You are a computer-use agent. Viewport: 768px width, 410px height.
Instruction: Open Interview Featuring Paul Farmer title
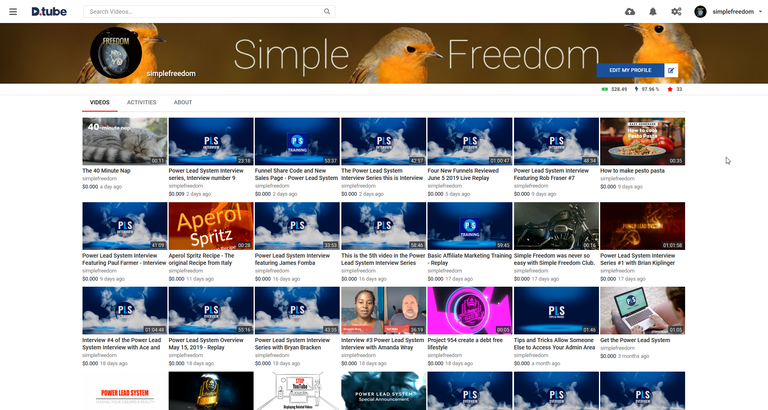[124, 259]
